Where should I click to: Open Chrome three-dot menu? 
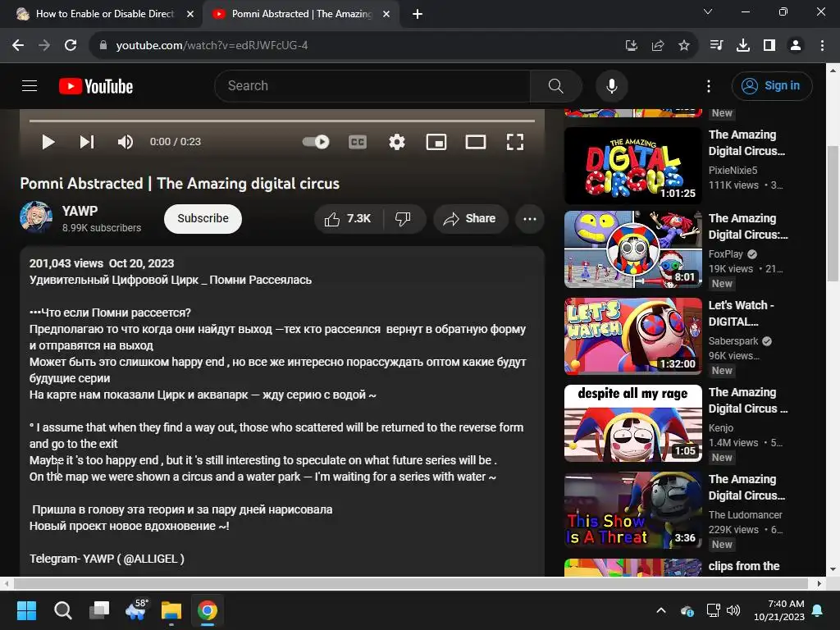(822, 46)
